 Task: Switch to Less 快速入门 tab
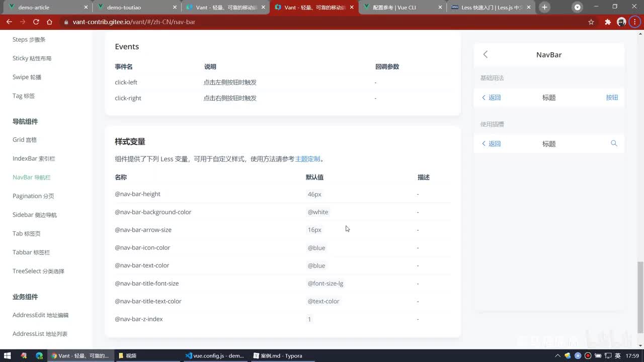(491, 8)
